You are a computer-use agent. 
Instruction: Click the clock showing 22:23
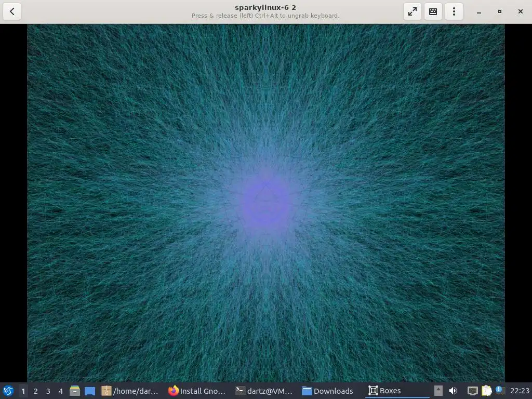(520, 391)
